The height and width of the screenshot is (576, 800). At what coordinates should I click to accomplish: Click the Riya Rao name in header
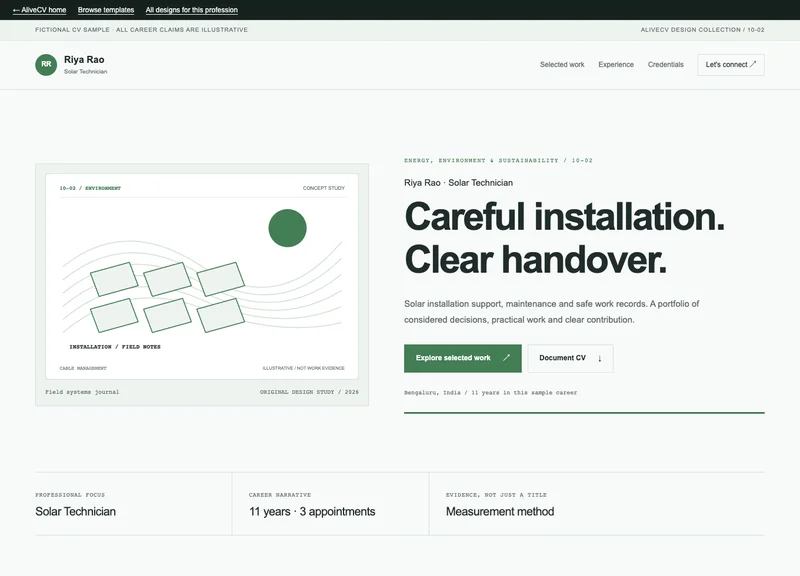coord(84,60)
